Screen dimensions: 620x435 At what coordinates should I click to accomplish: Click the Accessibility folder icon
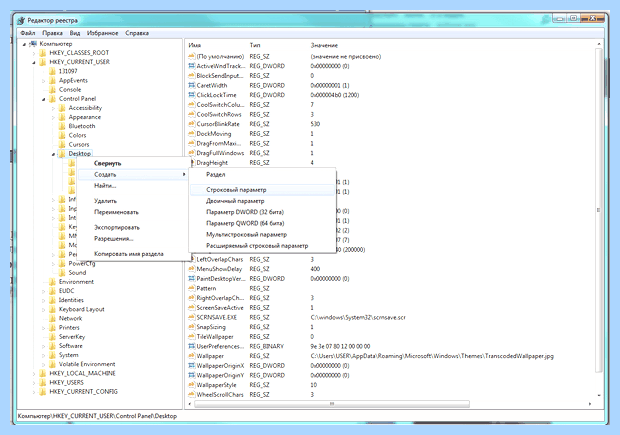(62, 108)
